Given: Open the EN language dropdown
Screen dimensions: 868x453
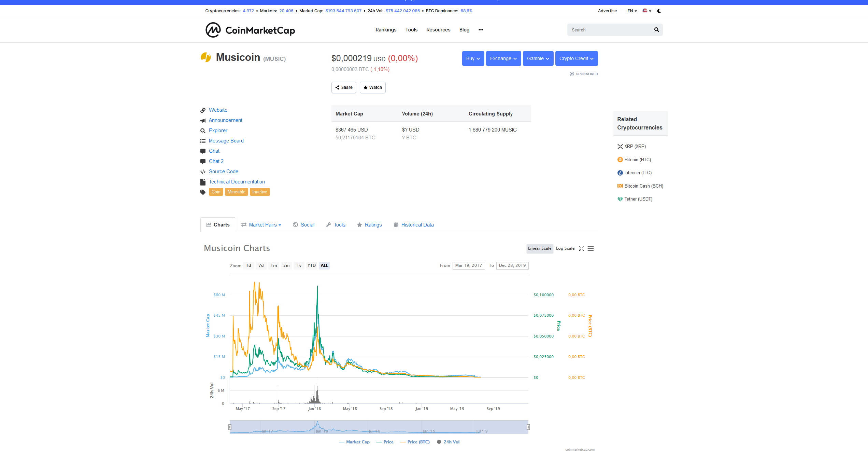Looking at the screenshot, I should 632,11.
